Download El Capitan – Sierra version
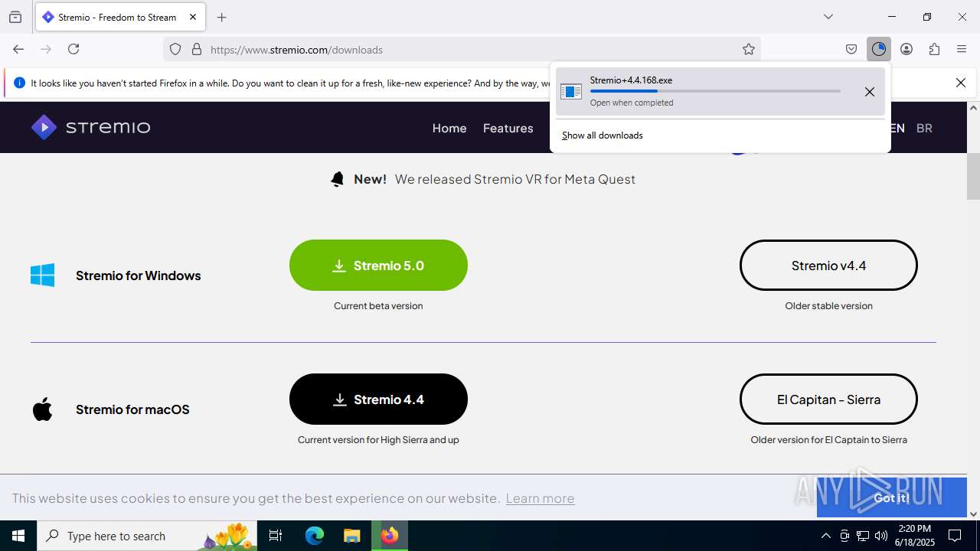 tap(828, 399)
